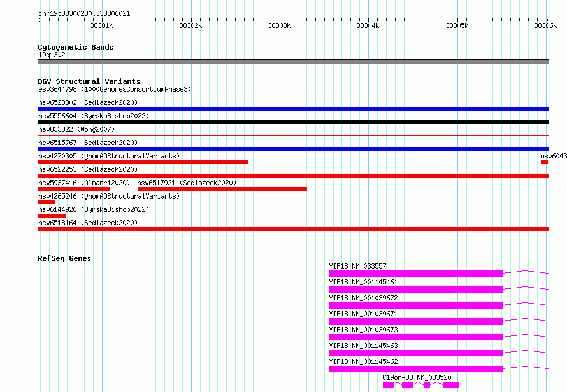Open the YIF1B|NM_001145461 transcript label
Screen dimensions: 567x392
pos(363,282)
